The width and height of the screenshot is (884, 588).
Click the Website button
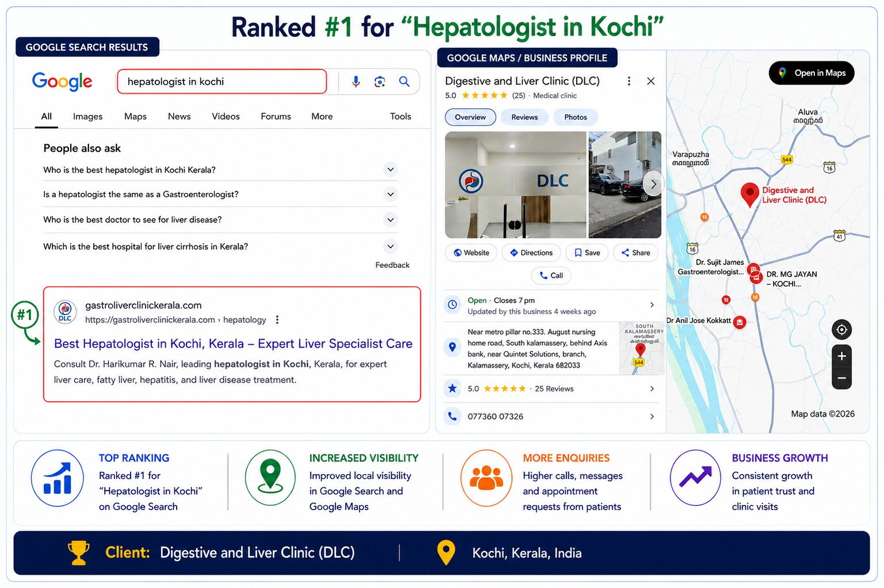tap(471, 253)
